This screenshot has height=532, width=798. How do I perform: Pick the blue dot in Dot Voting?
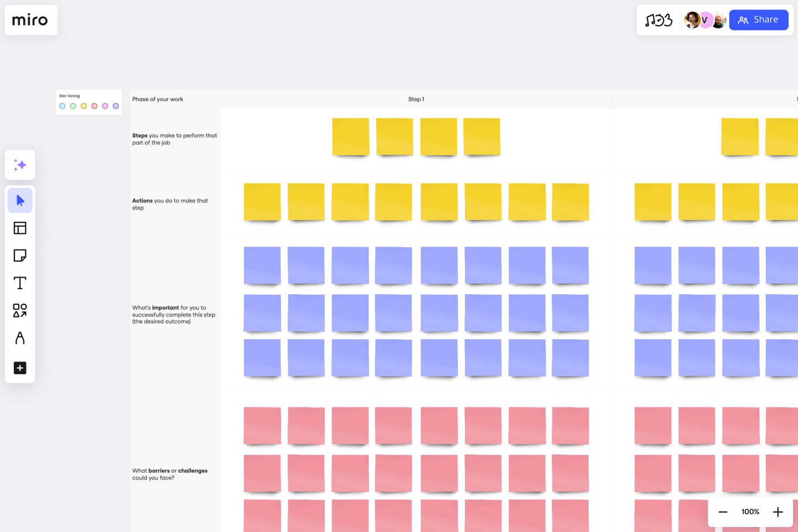(x=62, y=106)
